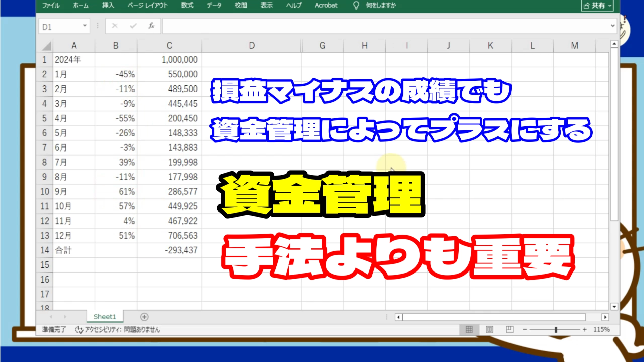
Task: Click zoom out minus button
Action: pyautogui.click(x=525, y=329)
